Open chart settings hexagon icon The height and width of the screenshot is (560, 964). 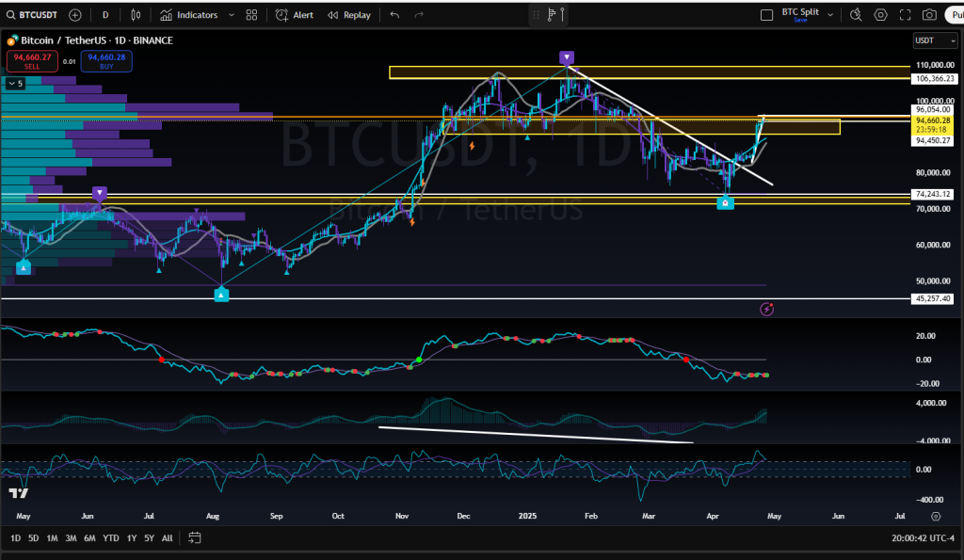[x=880, y=15]
